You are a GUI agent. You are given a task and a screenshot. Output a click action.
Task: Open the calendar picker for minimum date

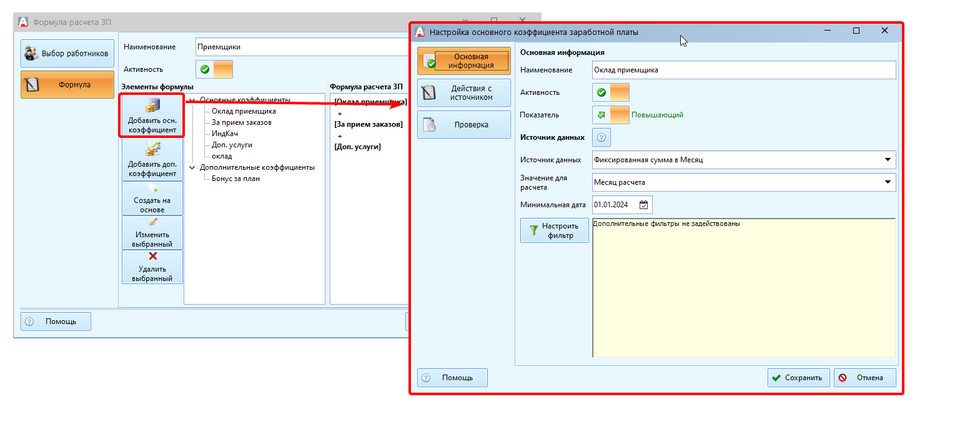[643, 205]
